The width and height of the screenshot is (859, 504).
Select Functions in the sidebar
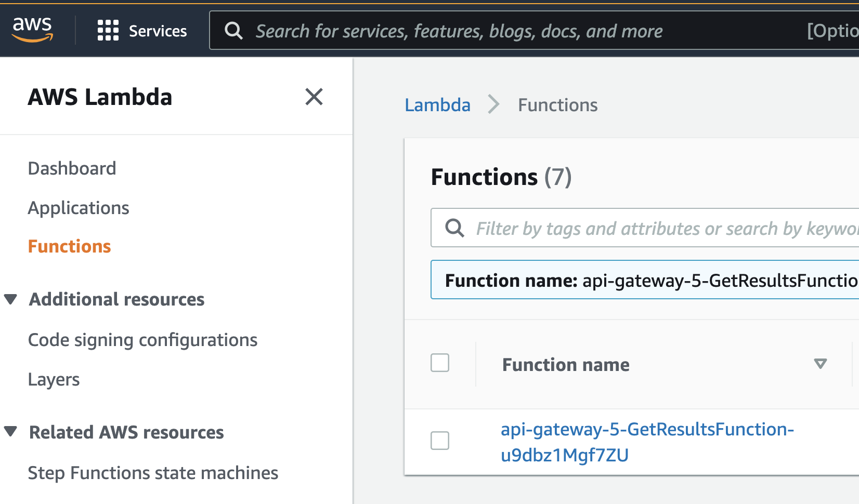pyautogui.click(x=69, y=246)
